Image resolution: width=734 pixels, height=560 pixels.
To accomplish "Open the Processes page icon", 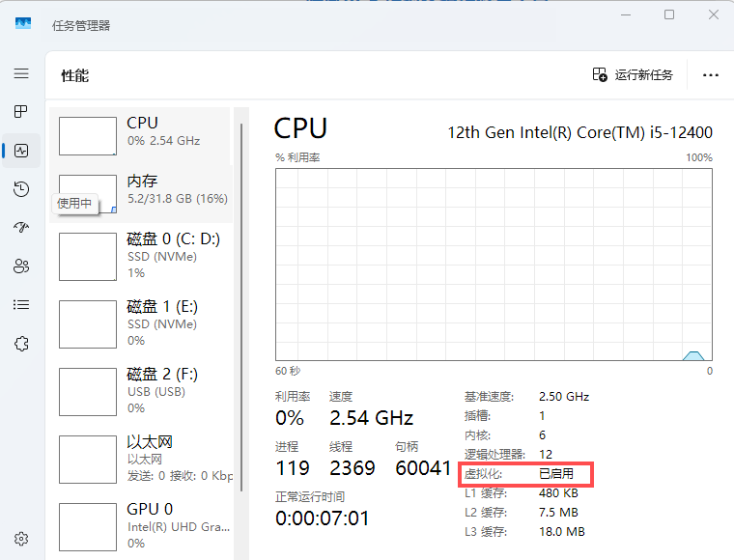I will pyautogui.click(x=21, y=112).
